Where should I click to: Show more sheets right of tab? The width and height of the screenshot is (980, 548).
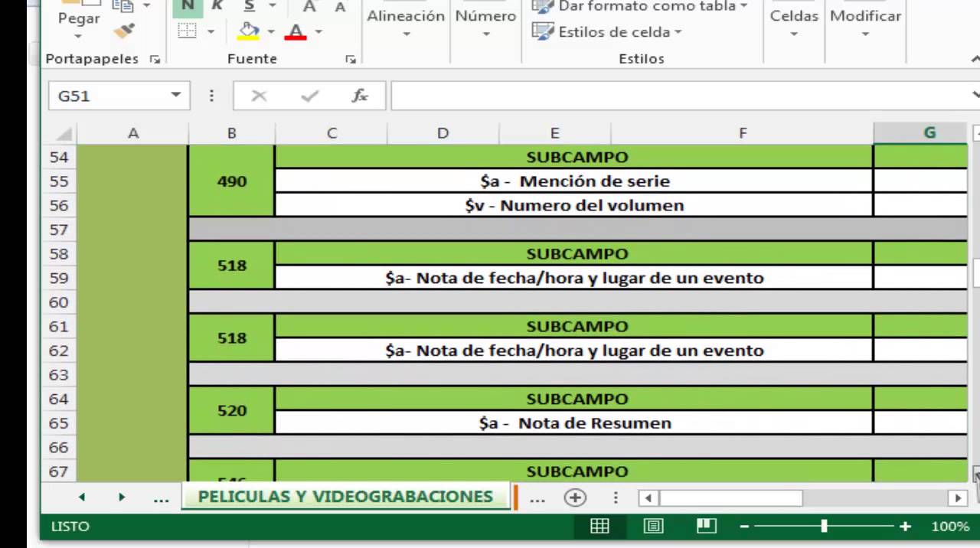pyautogui.click(x=537, y=499)
